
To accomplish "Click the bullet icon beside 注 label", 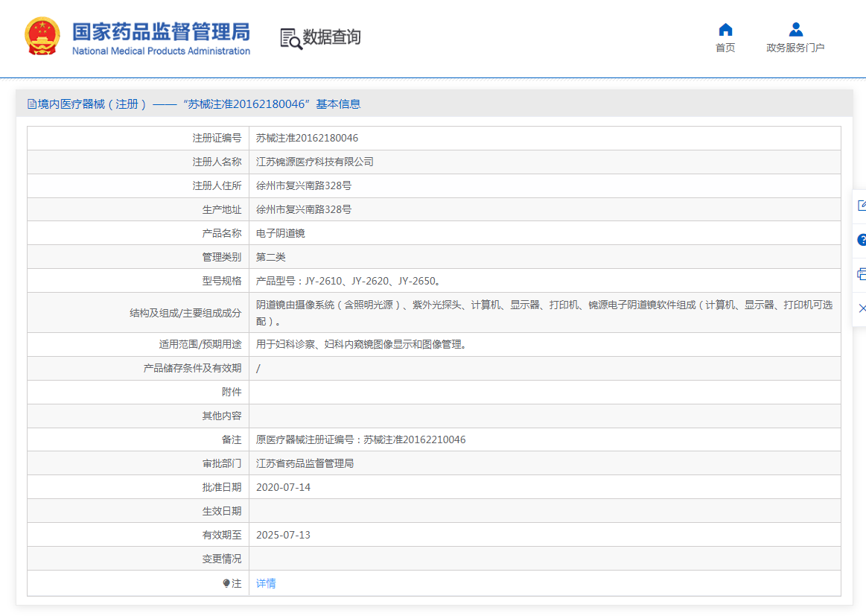I will click(x=226, y=583).
